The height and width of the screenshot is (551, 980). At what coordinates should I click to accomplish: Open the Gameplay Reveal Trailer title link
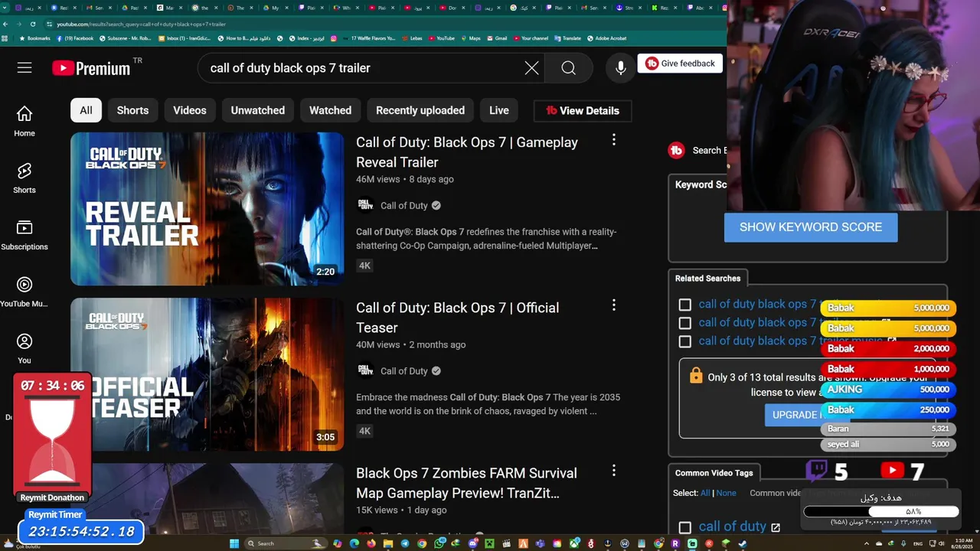point(467,152)
